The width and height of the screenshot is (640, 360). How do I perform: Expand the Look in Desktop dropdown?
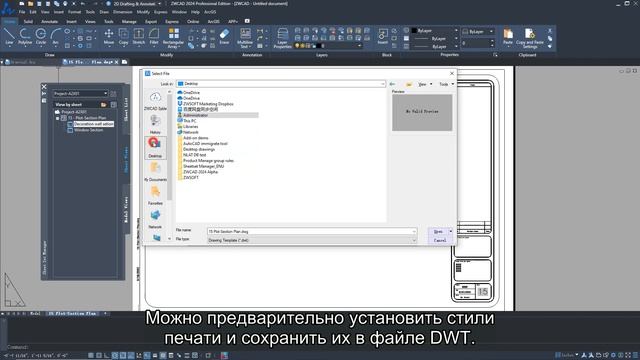coord(382,84)
